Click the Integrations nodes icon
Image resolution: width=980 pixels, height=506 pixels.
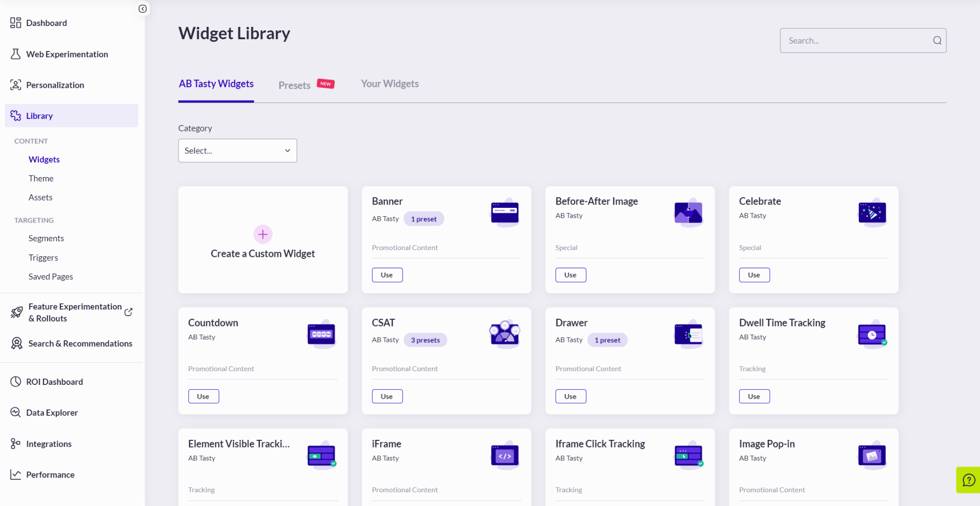16,444
